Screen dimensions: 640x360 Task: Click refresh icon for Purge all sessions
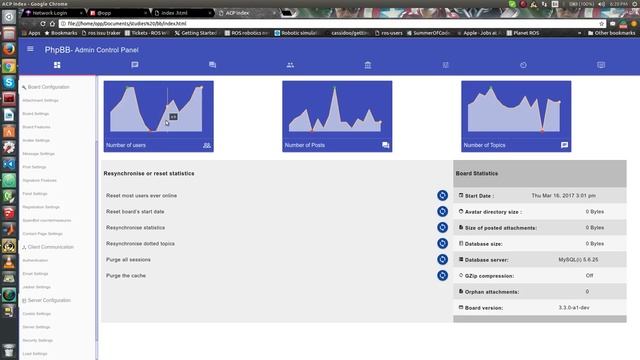pos(442,259)
